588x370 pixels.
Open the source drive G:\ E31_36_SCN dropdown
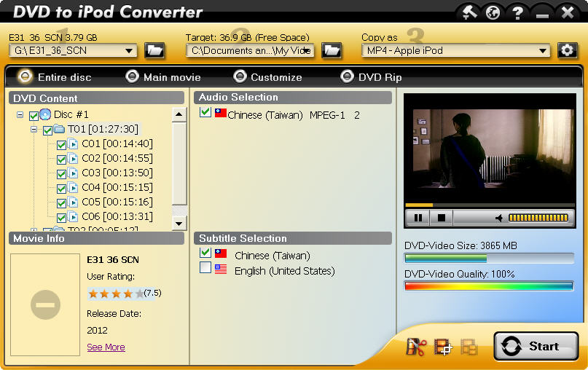[129, 50]
